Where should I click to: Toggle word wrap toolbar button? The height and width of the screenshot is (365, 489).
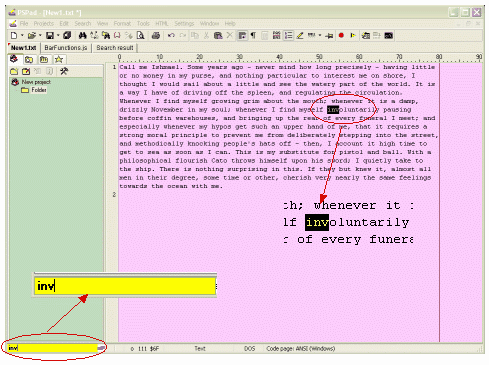[242, 35]
